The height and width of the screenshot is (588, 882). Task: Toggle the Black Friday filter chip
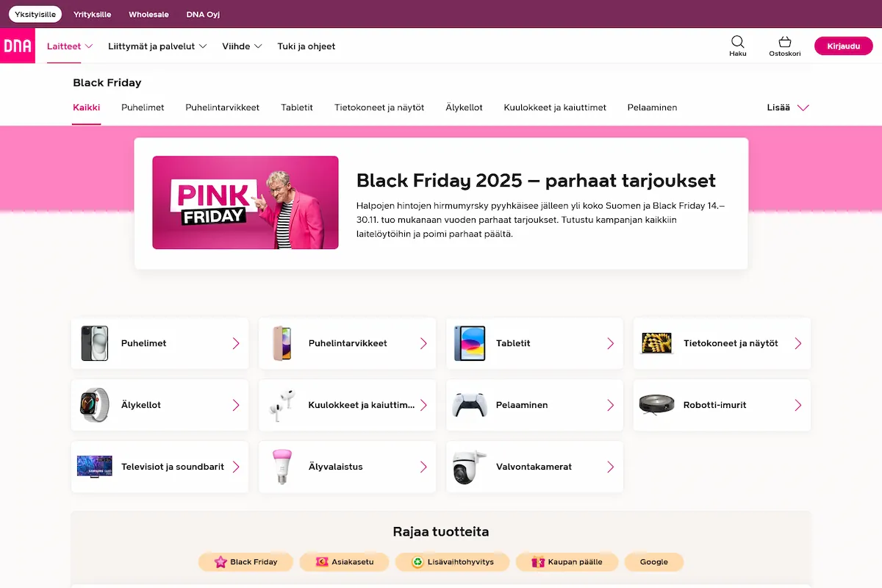245,562
